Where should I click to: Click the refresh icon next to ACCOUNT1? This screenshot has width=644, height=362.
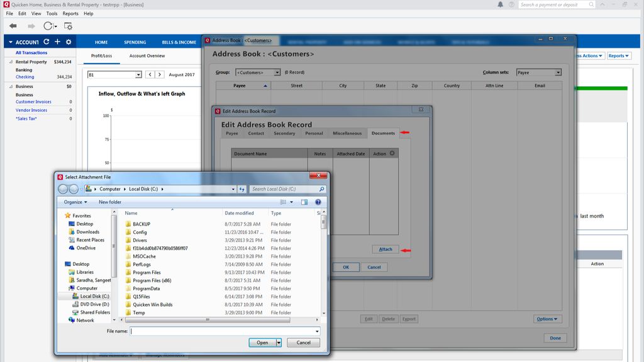(45, 41)
